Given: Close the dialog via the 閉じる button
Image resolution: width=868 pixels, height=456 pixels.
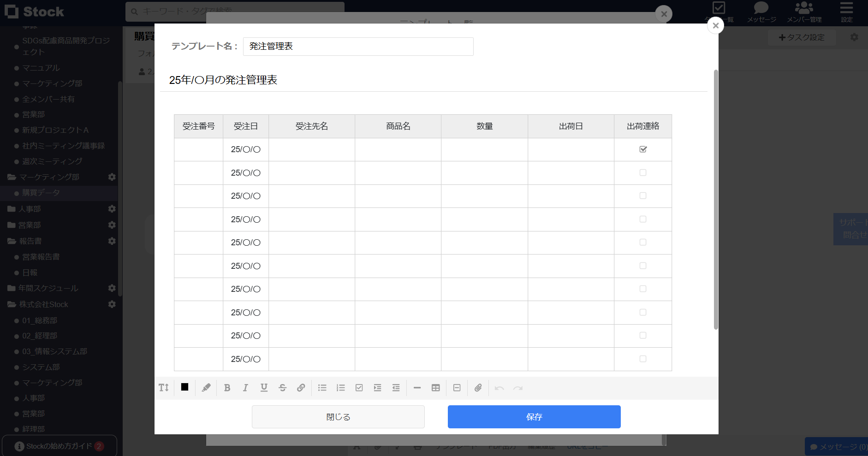Looking at the screenshot, I should point(338,416).
